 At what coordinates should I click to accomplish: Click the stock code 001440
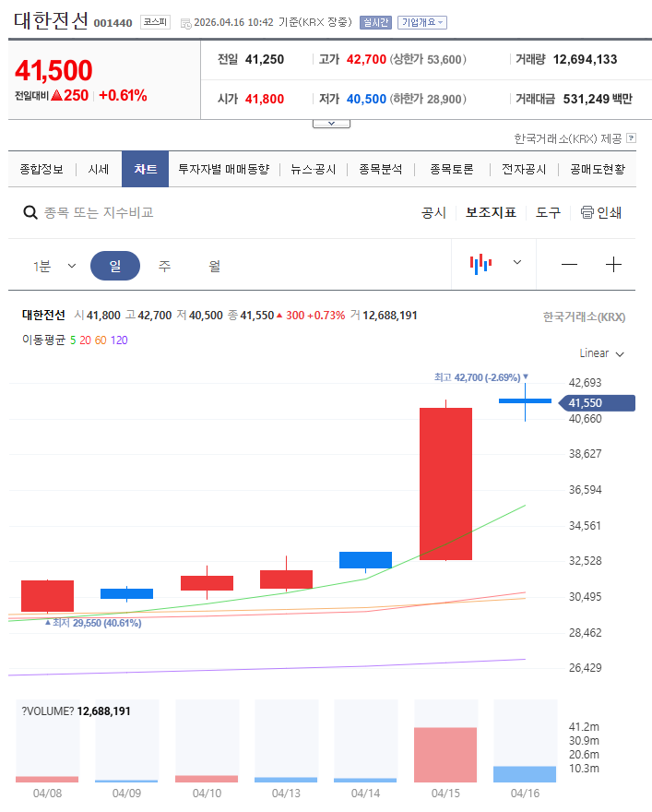pyautogui.click(x=113, y=23)
